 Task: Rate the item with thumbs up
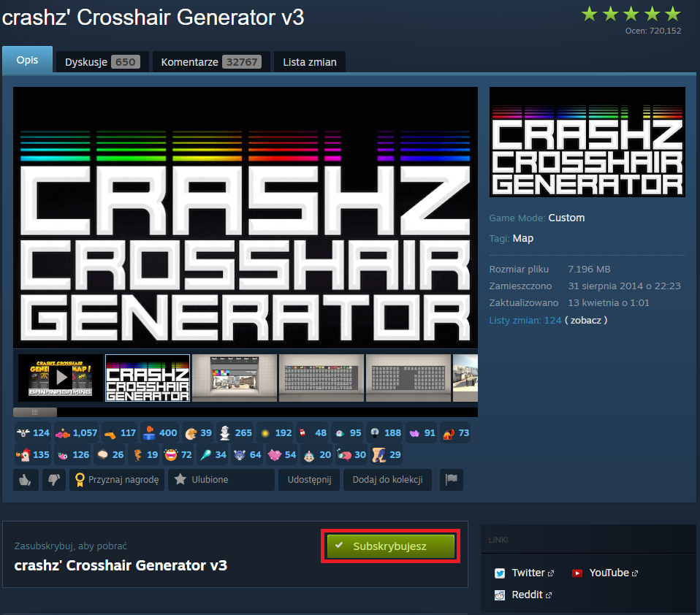coord(26,480)
